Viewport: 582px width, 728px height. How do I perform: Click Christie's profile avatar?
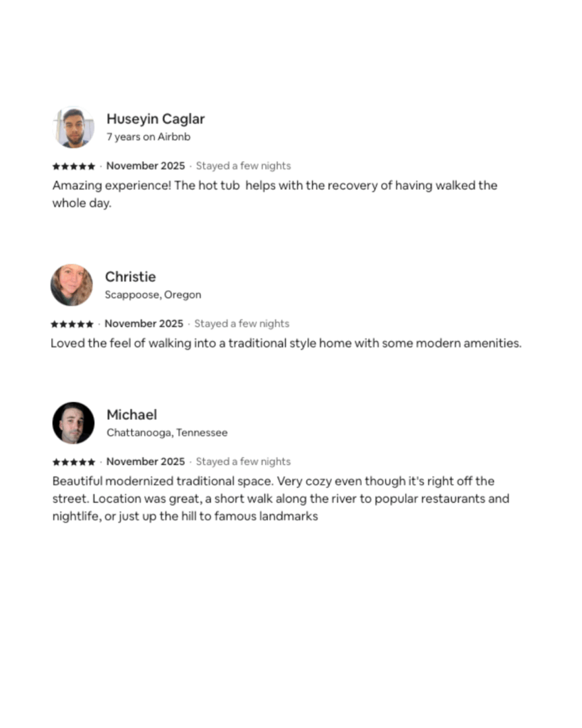tap(72, 285)
